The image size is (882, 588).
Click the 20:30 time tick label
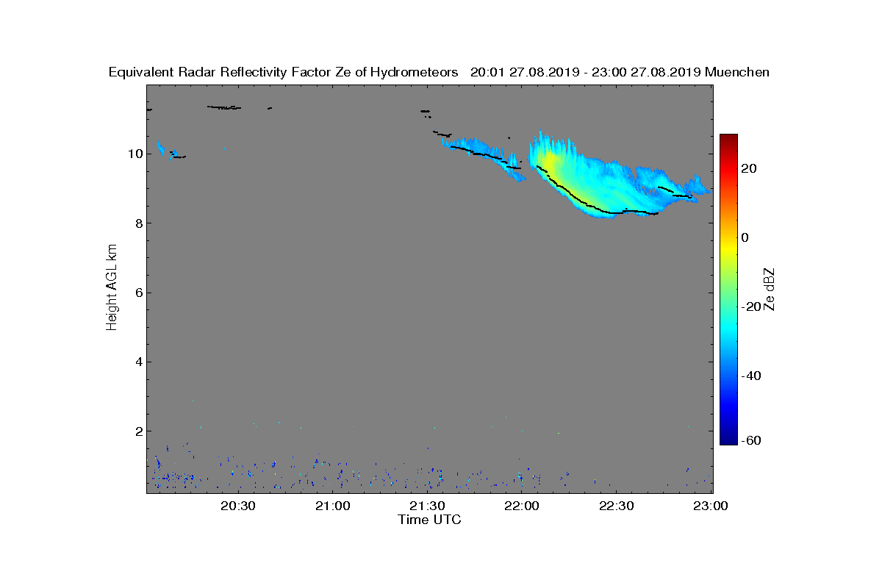click(x=237, y=506)
